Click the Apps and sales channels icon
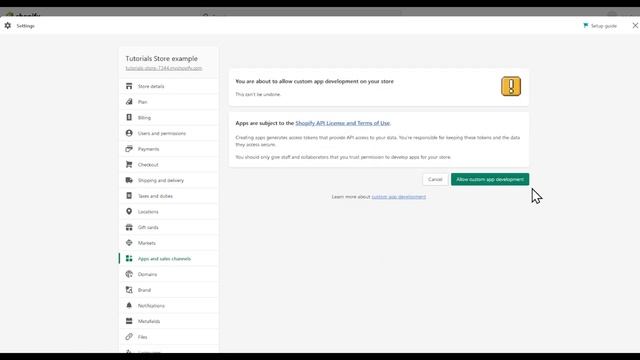 tap(129, 258)
